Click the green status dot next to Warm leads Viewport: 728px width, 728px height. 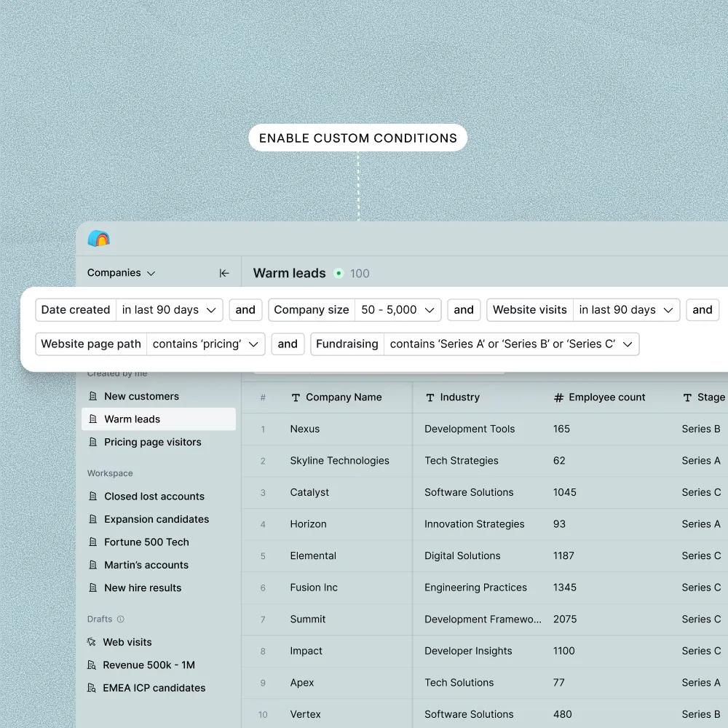pyautogui.click(x=339, y=273)
